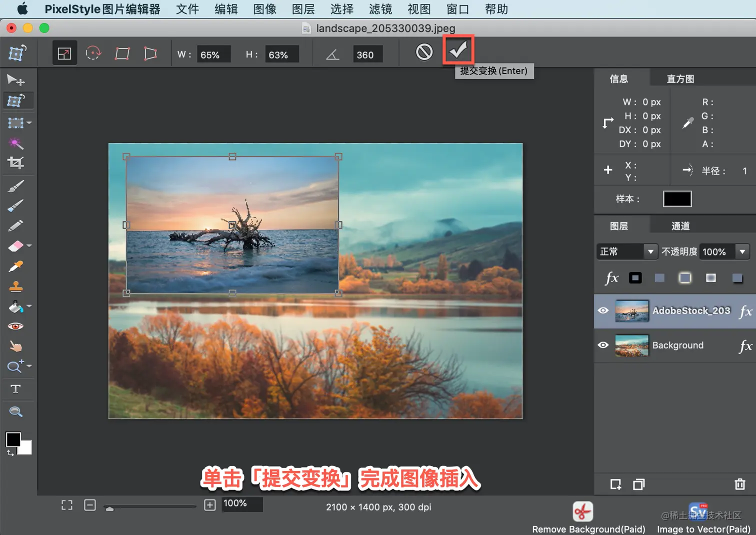
Task: Click the Duplicate Layer icon
Action: tap(638, 484)
